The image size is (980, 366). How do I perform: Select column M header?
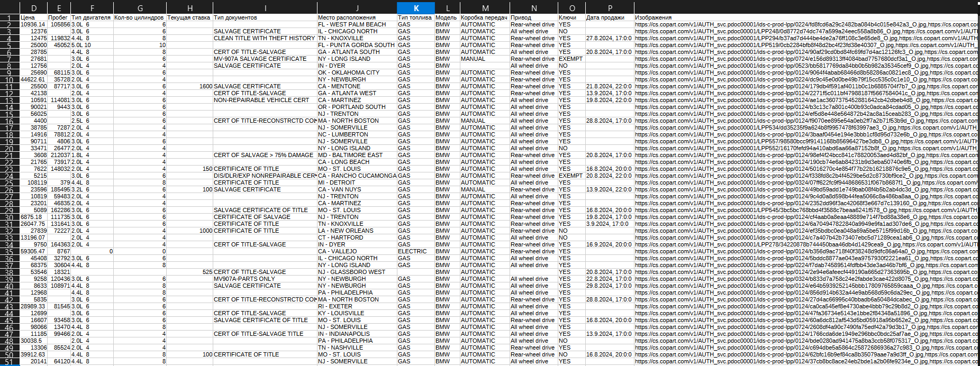click(485, 8)
